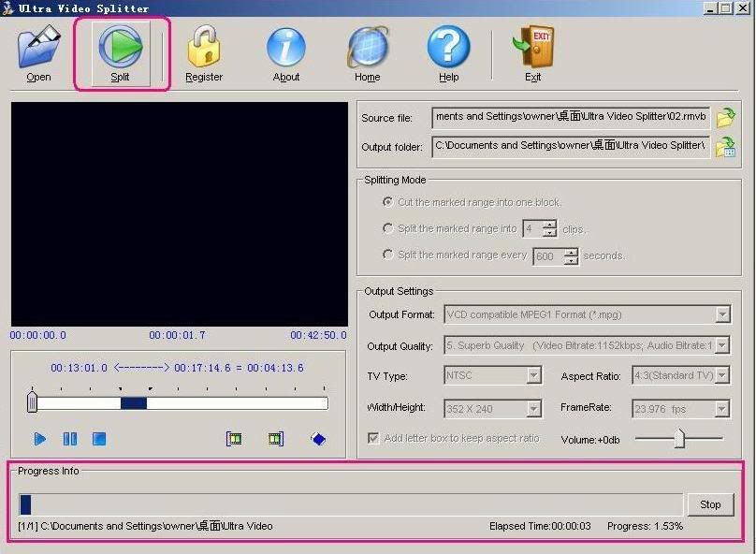Screen dimensions: 756x554
Task: Open the Width/Height 352 X 240 dropdown
Action: click(533, 409)
